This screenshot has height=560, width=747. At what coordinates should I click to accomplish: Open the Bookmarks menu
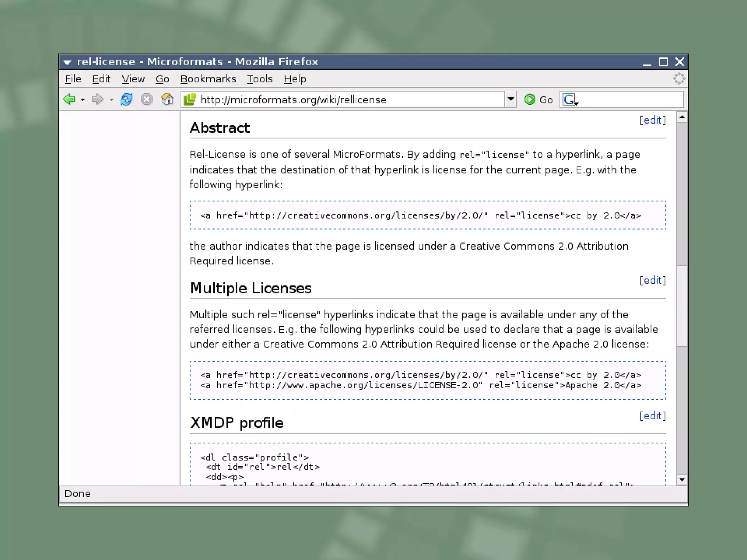(208, 79)
